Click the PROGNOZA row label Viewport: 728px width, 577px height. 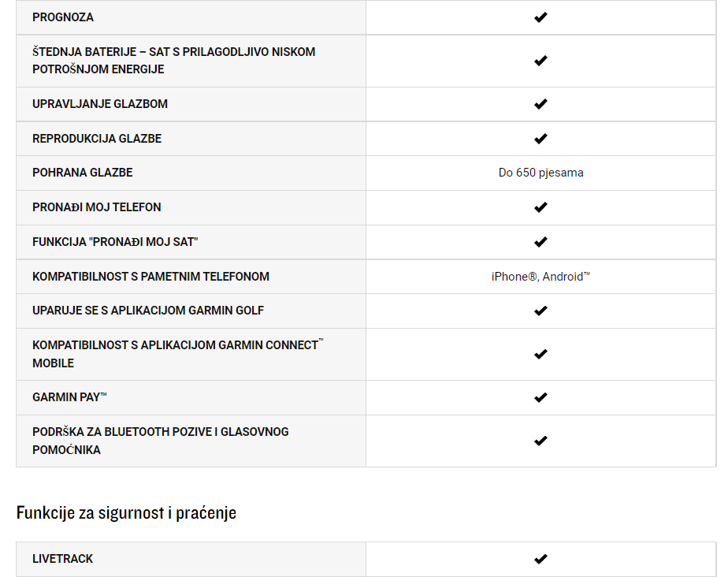click(x=63, y=17)
